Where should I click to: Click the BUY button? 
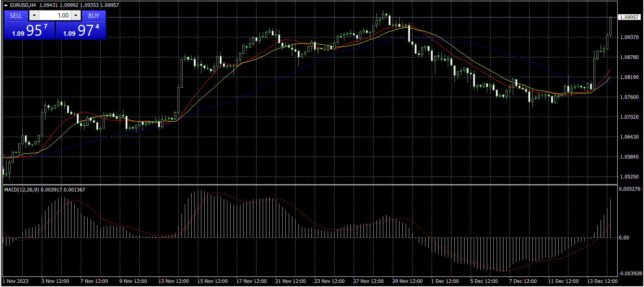94,15
